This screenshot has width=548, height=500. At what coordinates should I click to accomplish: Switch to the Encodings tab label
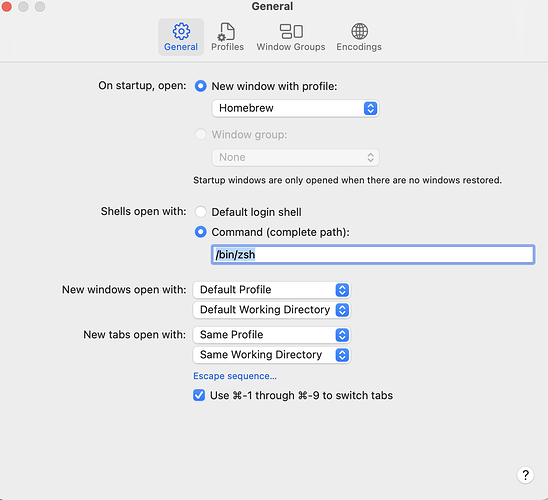(359, 47)
